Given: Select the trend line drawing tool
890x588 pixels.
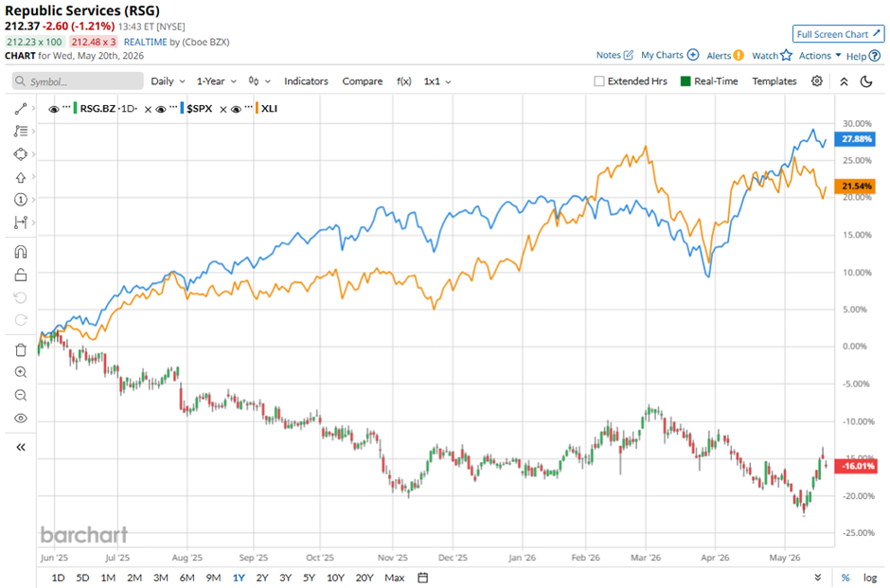Looking at the screenshot, I should click(21, 108).
